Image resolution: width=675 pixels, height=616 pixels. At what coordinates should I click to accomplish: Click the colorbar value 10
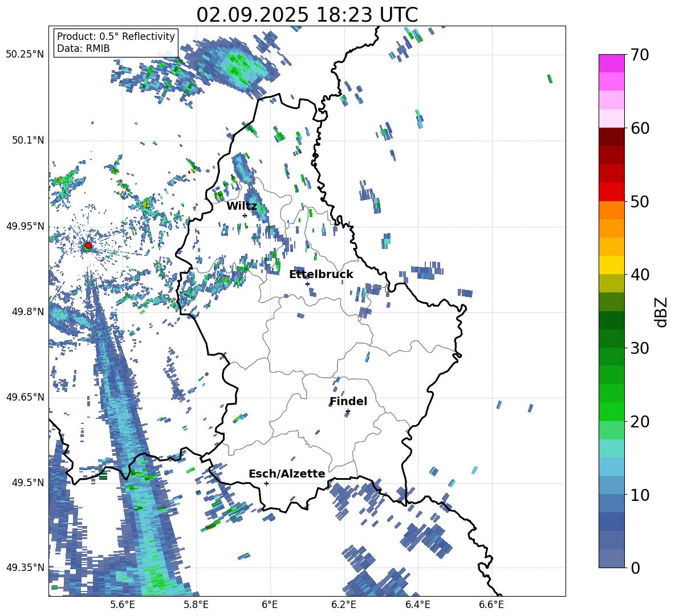(640, 495)
